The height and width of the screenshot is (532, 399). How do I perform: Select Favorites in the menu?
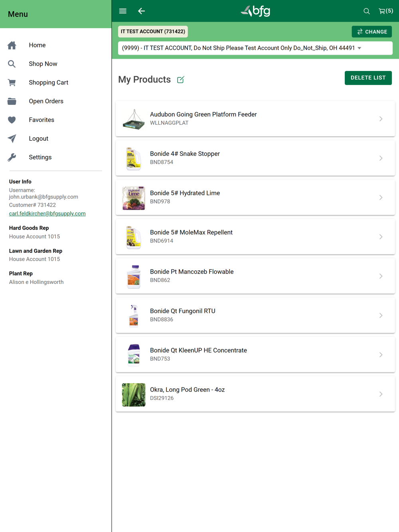tap(41, 120)
